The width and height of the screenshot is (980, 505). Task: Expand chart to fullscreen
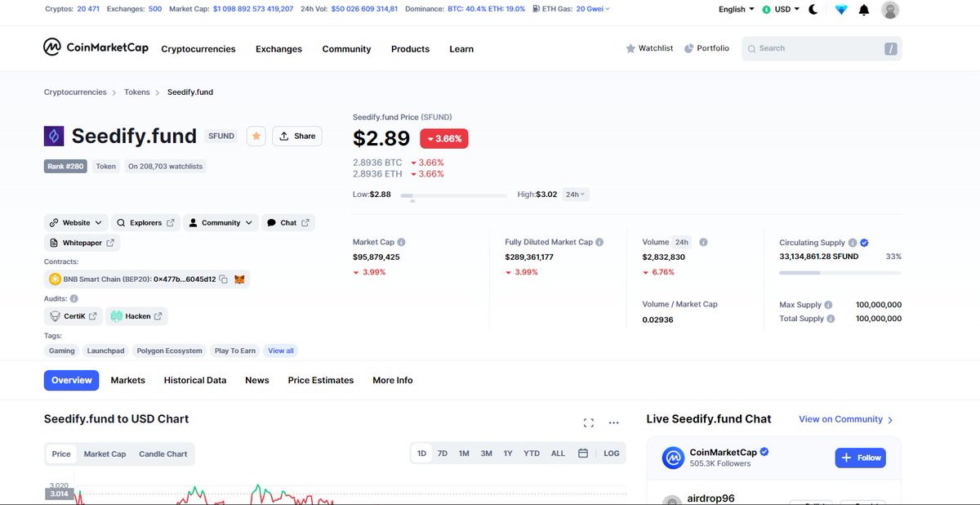coord(589,422)
